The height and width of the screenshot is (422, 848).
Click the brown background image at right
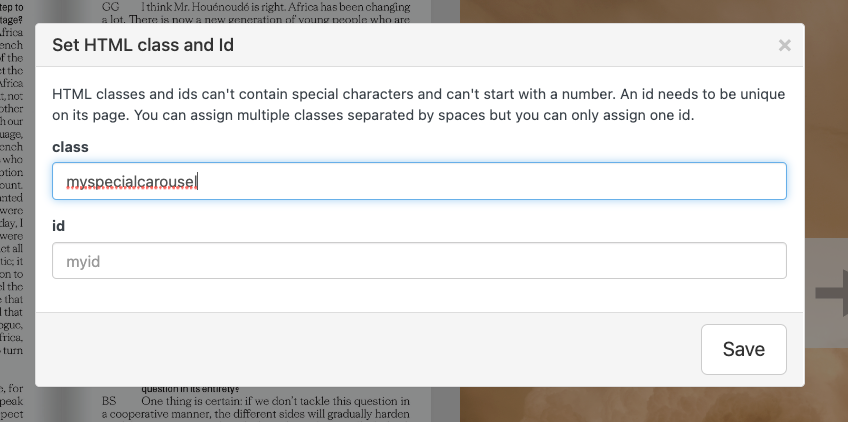coord(650,405)
